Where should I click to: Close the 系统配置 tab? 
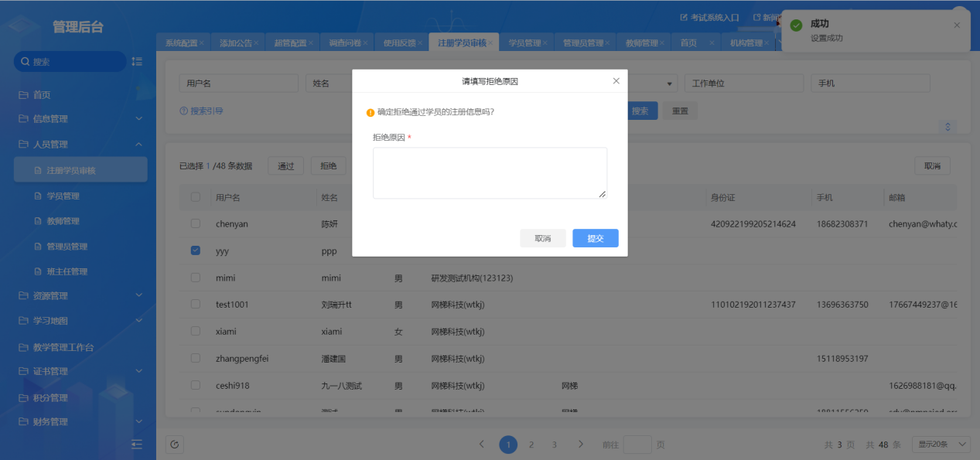pyautogui.click(x=201, y=43)
